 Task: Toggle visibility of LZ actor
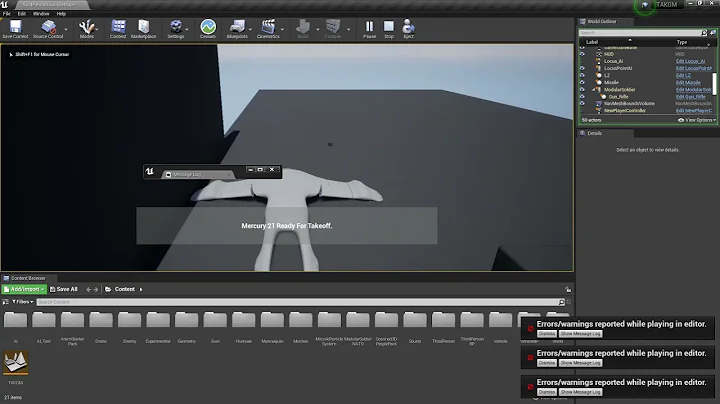582,75
